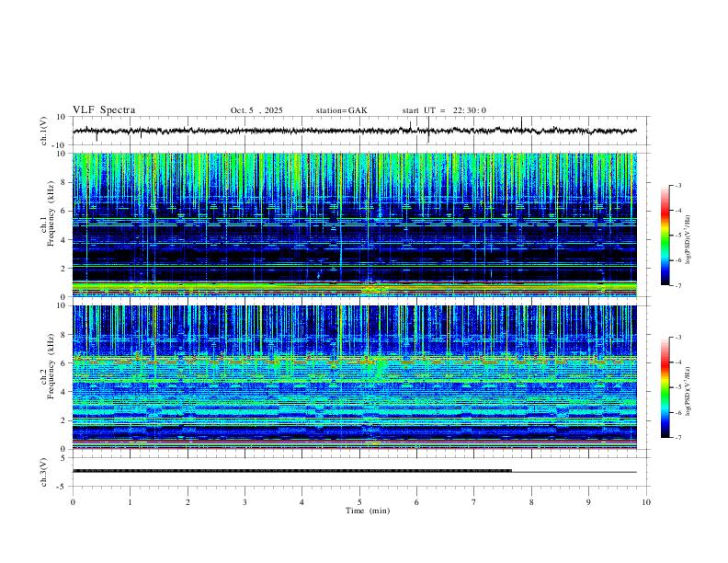Click the '-3' label on ch.1 color bar
Viewport: 728px width, 563px height.
pyautogui.click(x=678, y=185)
